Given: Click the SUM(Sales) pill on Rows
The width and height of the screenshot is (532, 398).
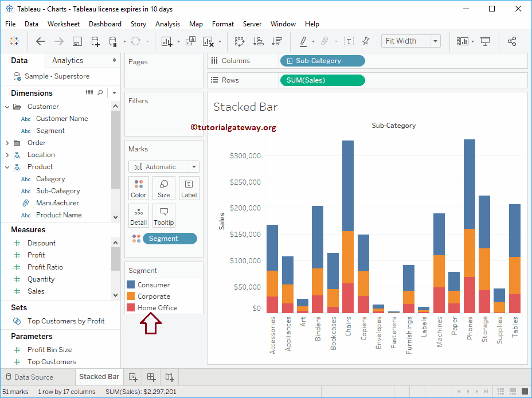Looking at the screenshot, I should coord(322,80).
